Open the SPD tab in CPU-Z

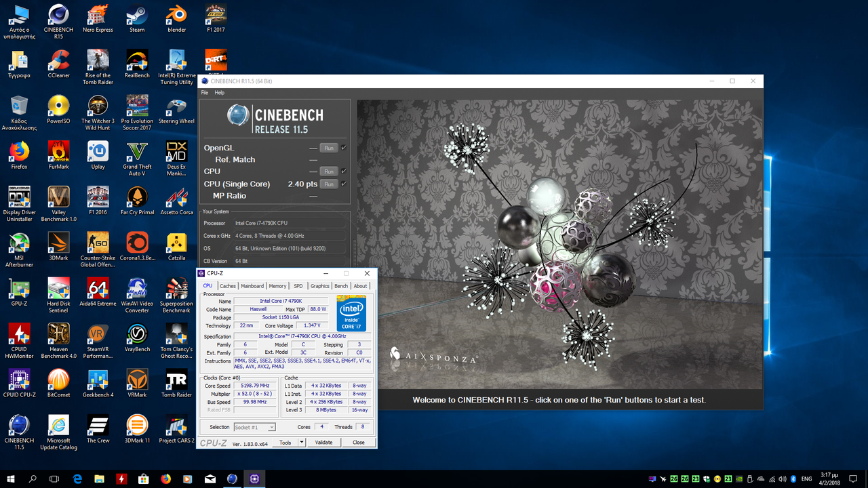298,286
